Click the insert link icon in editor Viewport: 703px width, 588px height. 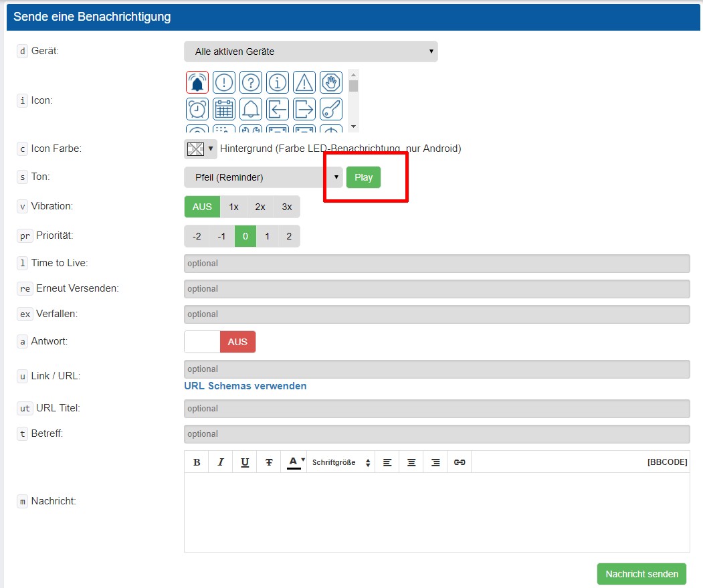tap(460, 462)
